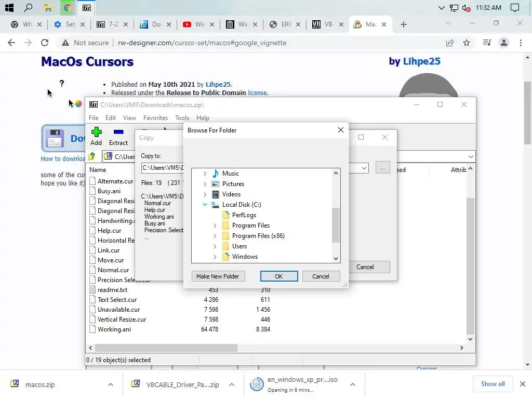This screenshot has height=399, width=532.
Task: Click the folder tree vertical scrollbar thumb
Action: point(336,225)
